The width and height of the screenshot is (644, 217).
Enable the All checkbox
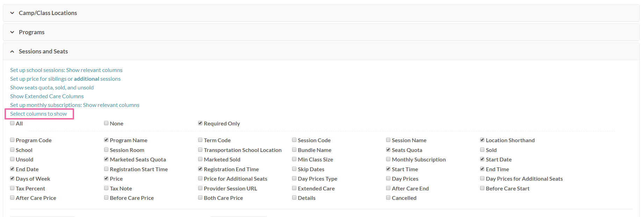coord(12,123)
